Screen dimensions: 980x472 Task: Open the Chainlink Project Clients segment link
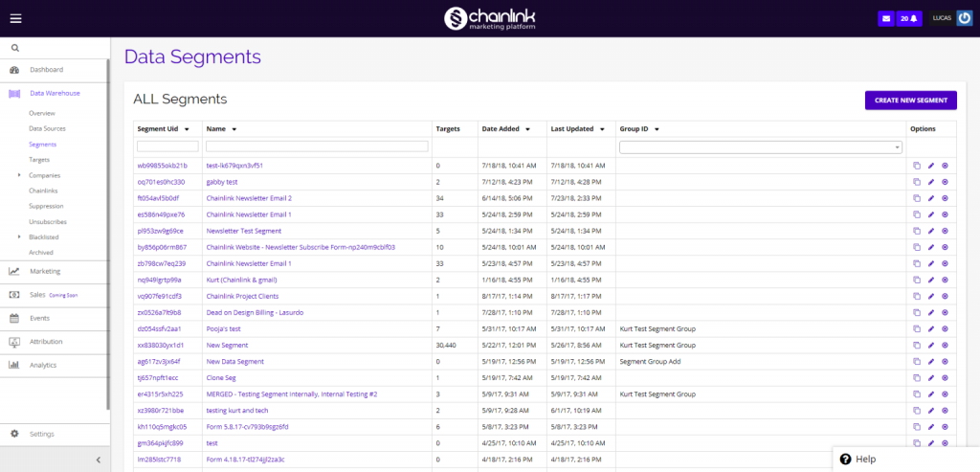pos(242,297)
